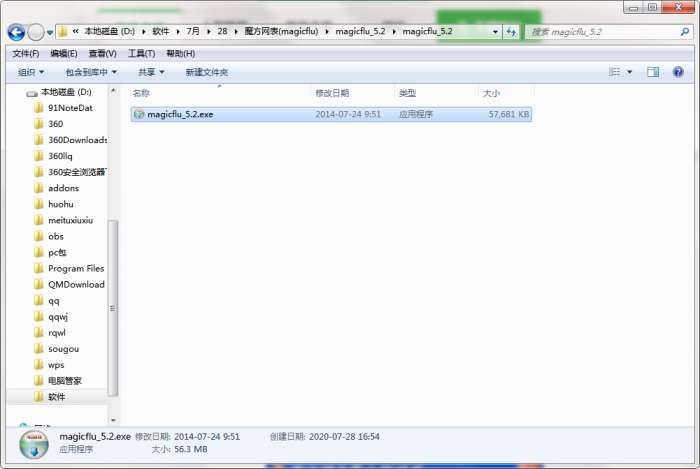Open the 包含到库中 dropdown
Image resolution: width=700 pixels, height=469 pixels.
coord(91,72)
